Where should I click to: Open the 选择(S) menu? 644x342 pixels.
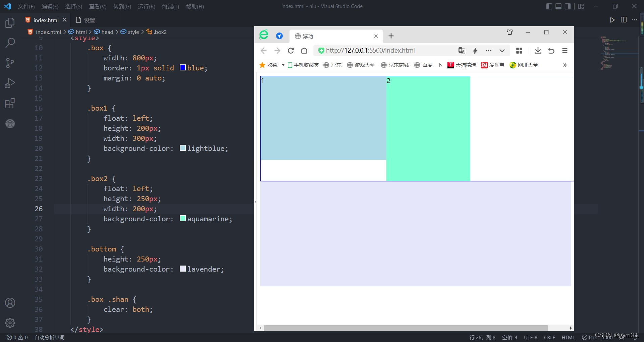tap(73, 6)
